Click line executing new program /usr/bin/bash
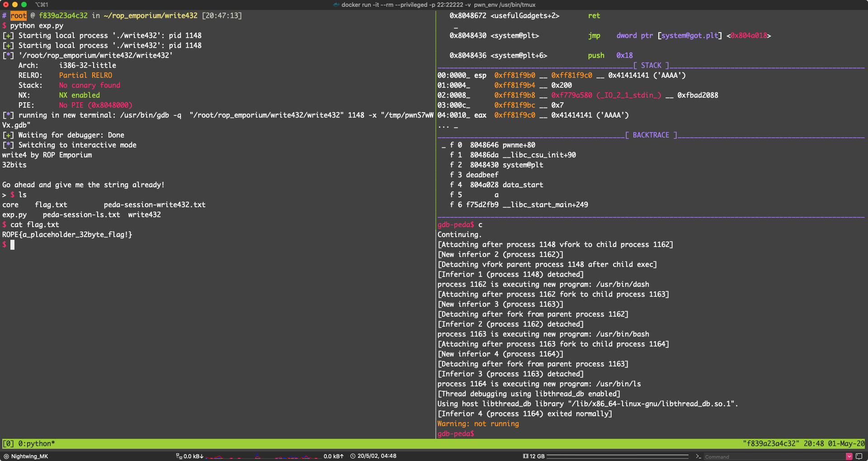 tap(543, 334)
